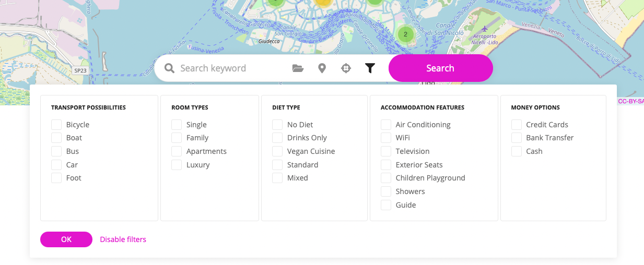Screen dimensions: 644x265
Task: Check the Vegan Cuisine diet option
Action: [x=277, y=151]
